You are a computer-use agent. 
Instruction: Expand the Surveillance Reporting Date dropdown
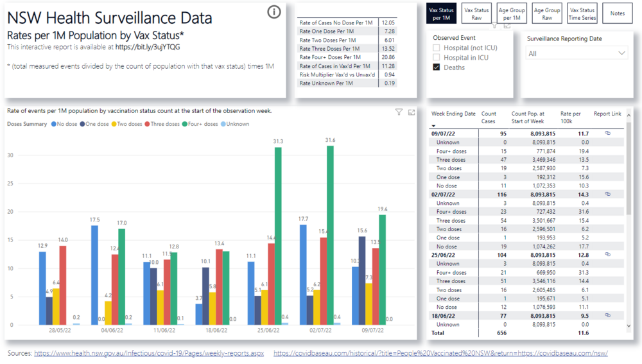[x=621, y=53]
